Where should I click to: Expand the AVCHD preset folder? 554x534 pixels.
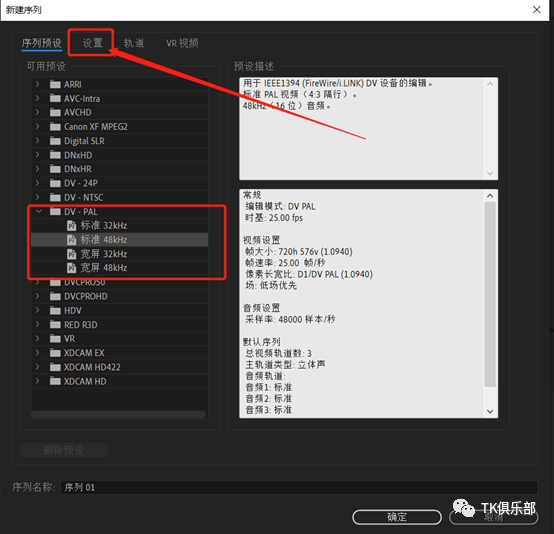click(x=37, y=112)
